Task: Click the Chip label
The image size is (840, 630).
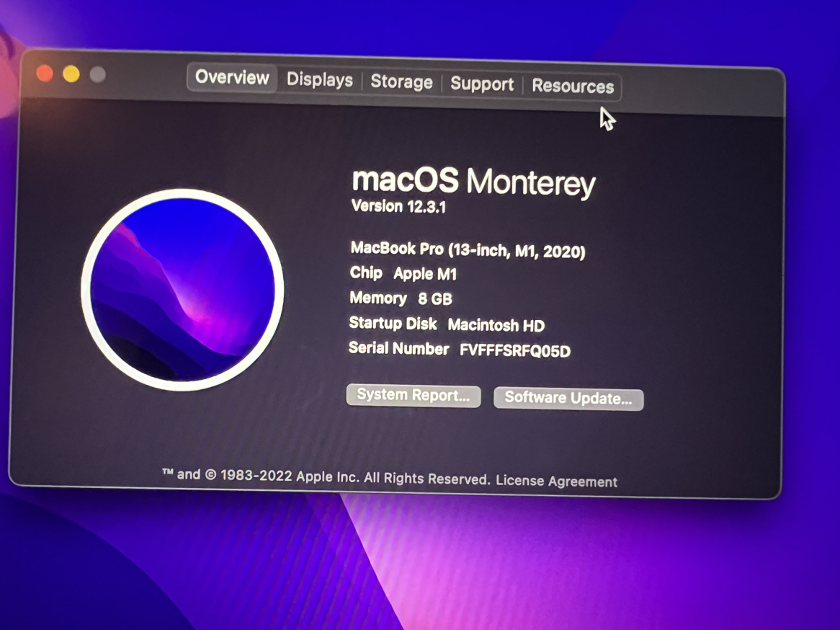Action: (366, 272)
